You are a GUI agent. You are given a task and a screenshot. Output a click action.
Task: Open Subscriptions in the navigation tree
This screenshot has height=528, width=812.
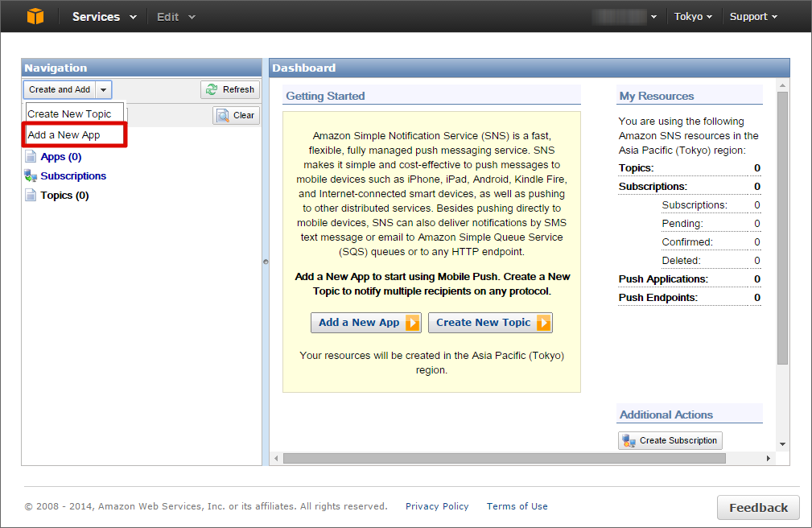[73, 175]
